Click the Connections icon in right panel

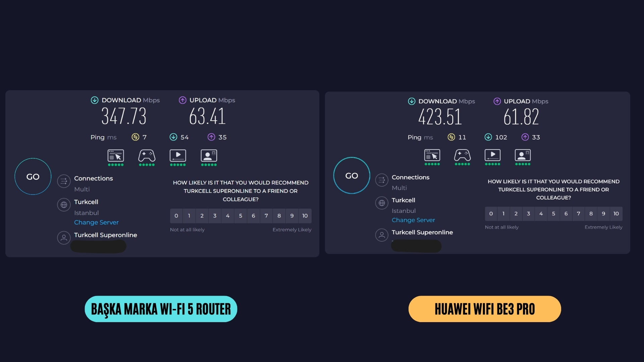382,180
